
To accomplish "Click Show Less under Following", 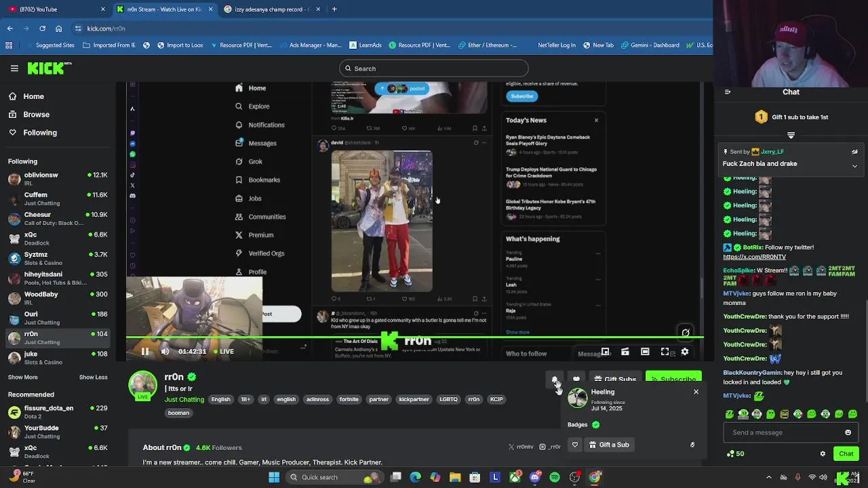I will 93,378.
